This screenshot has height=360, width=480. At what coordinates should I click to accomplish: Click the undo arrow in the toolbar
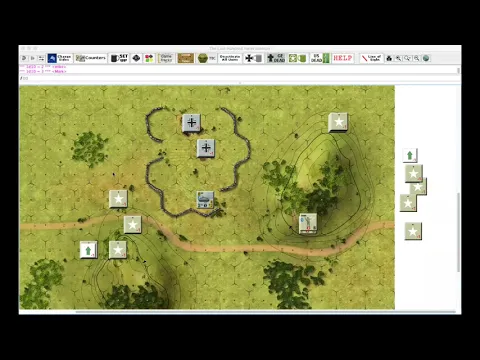(24, 58)
